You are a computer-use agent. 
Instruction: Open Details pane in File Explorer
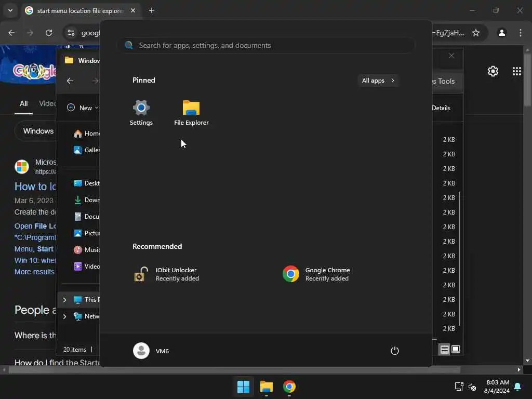coord(441,108)
